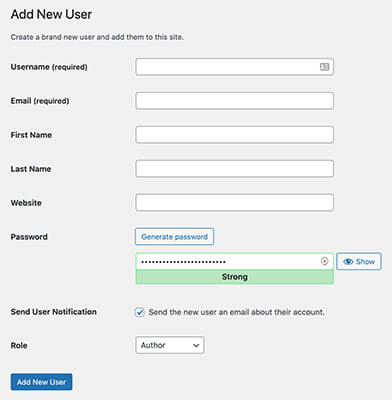Click the Generate password button

pyautogui.click(x=174, y=237)
